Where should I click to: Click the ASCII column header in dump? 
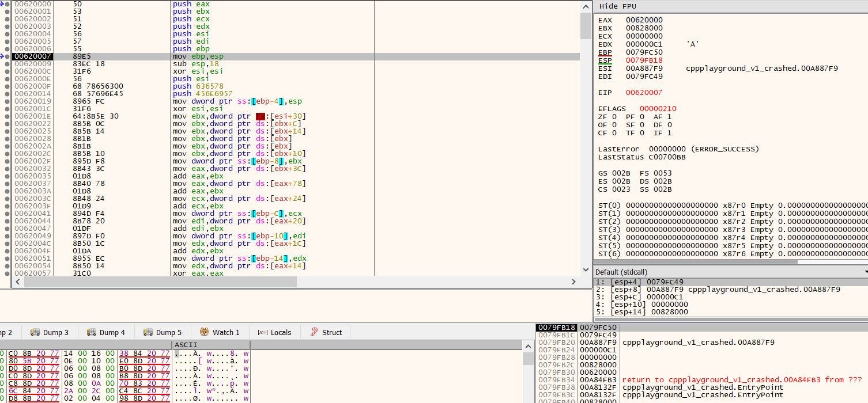(211, 345)
